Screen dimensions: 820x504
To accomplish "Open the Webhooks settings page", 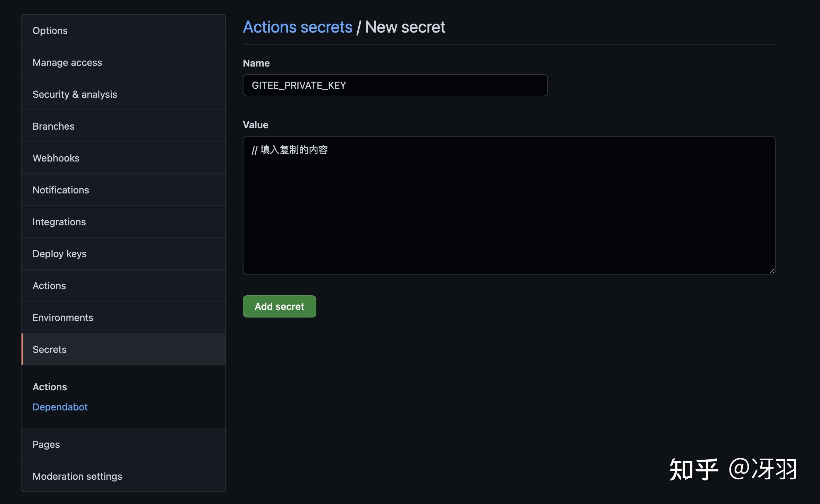I will [56, 158].
